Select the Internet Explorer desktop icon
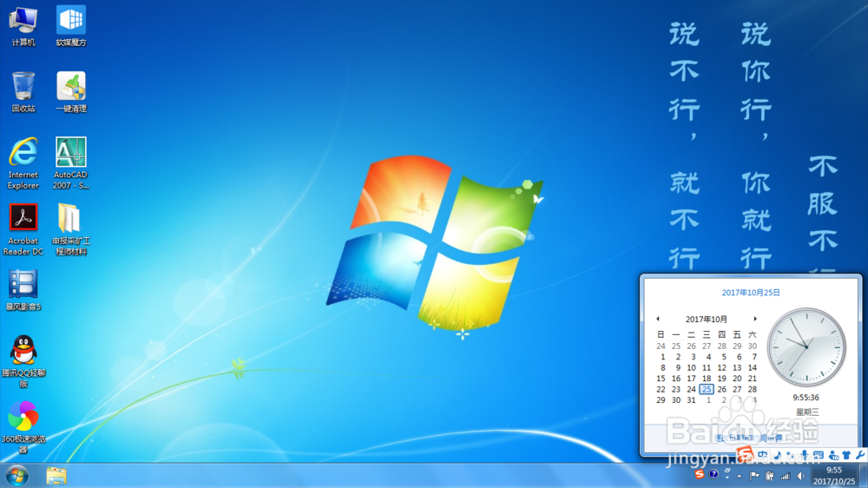This screenshot has width=868, height=488. [x=23, y=163]
